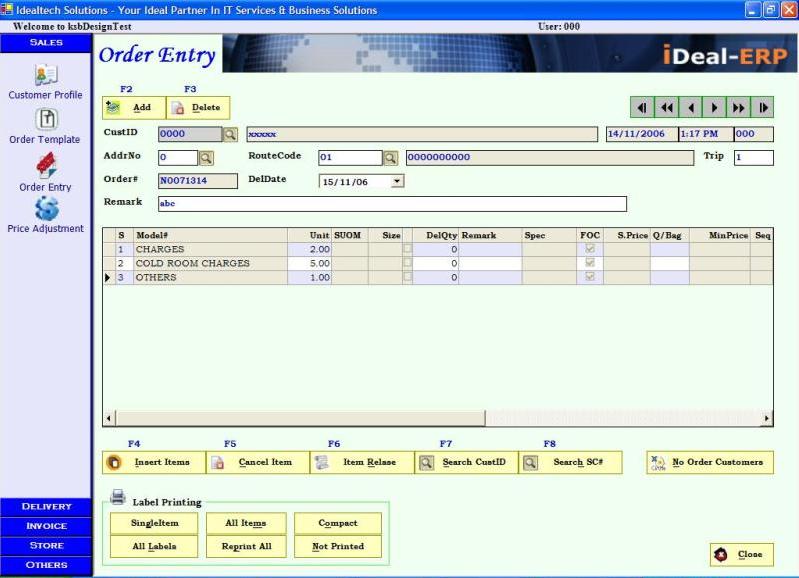Open the DELIVERY sidebar section
Viewport: 799px width, 578px height.
(46, 507)
